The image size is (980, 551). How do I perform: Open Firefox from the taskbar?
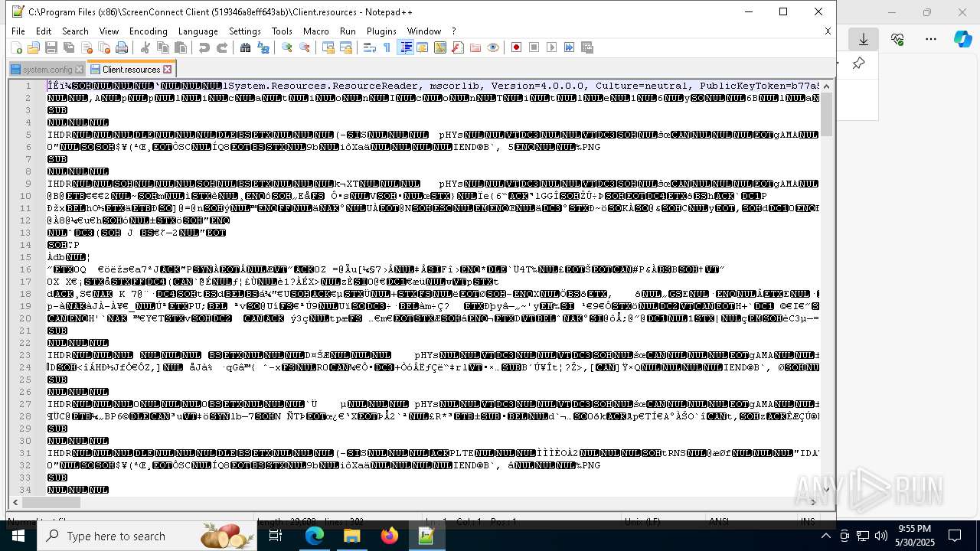(390, 536)
